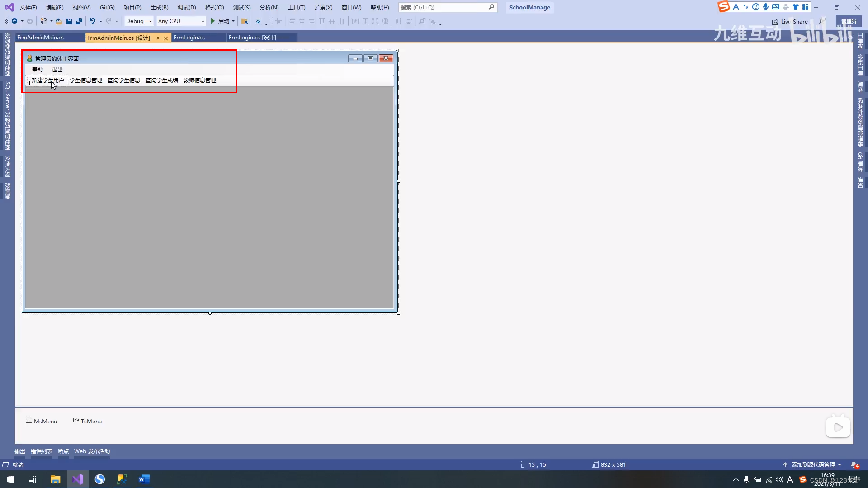This screenshot has height=488, width=868.
Task: Click the Make Same Width icon
Action: pyautogui.click(x=355, y=21)
